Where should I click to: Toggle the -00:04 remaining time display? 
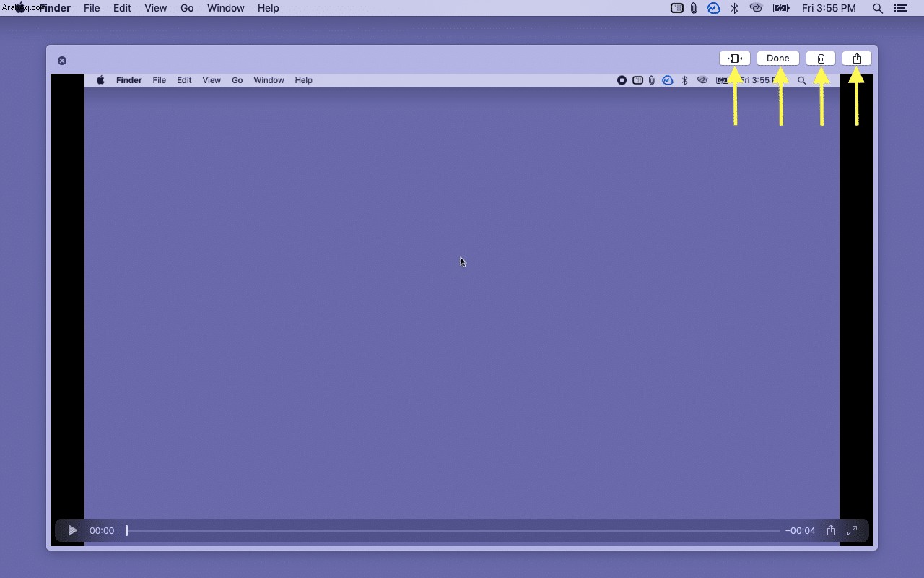[800, 530]
